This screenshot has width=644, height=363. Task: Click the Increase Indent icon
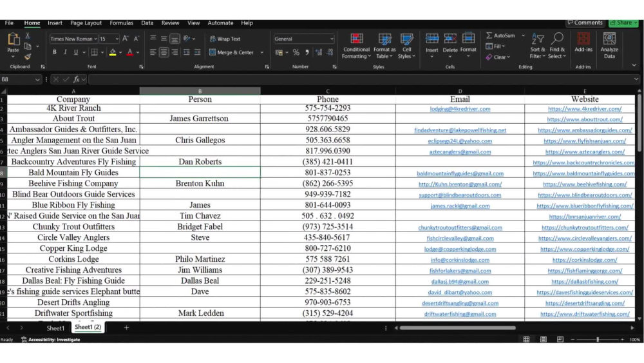198,52
